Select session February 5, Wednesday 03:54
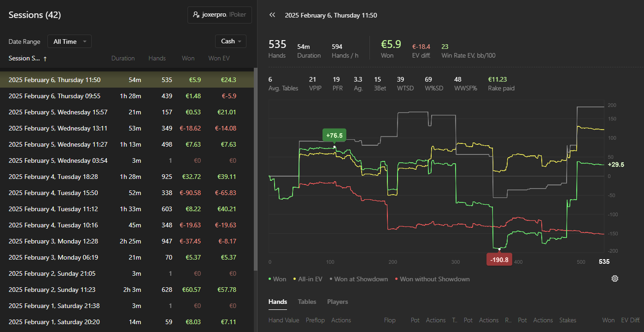 127,160
